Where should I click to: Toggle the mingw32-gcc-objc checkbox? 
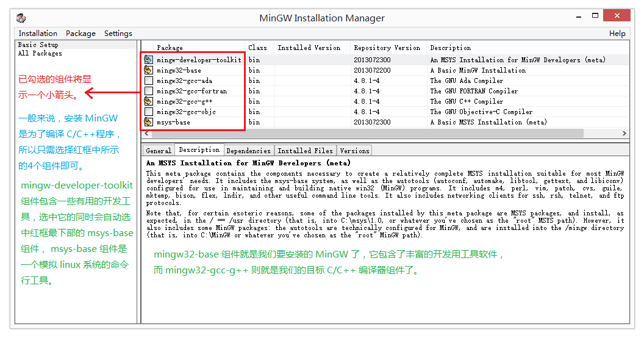[x=149, y=112]
